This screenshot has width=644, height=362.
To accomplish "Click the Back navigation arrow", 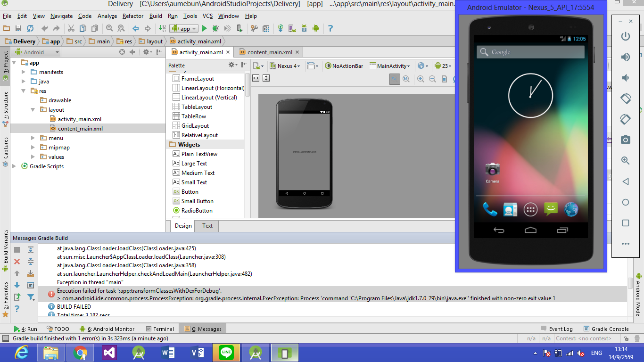I will pos(136,28).
